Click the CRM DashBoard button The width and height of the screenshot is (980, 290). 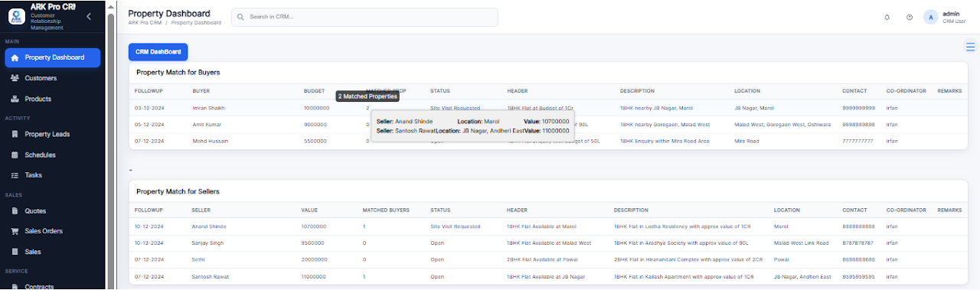coord(158,52)
